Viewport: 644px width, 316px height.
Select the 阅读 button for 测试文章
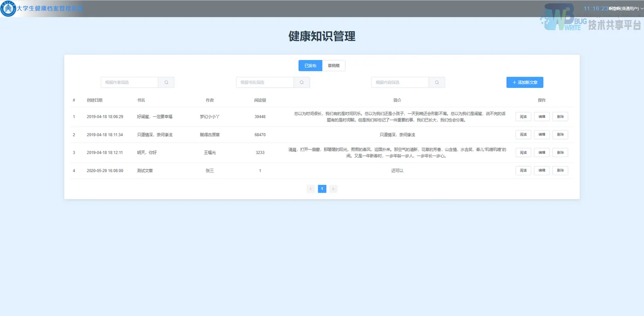pyautogui.click(x=523, y=170)
